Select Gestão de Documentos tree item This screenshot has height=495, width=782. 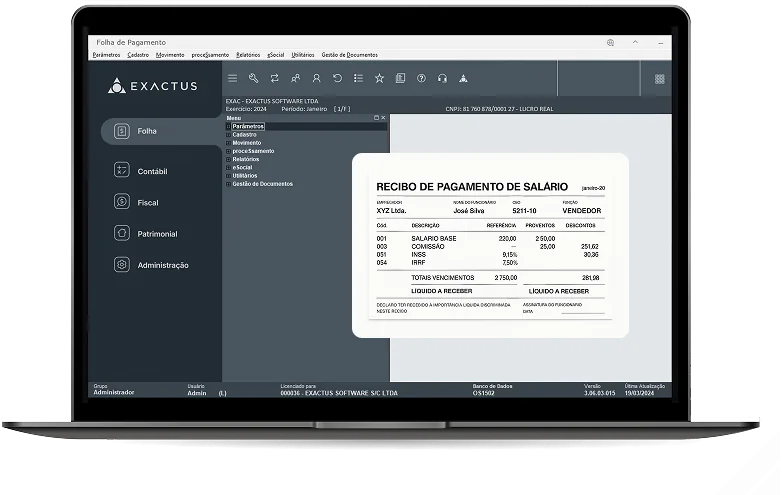[x=262, y=184]
